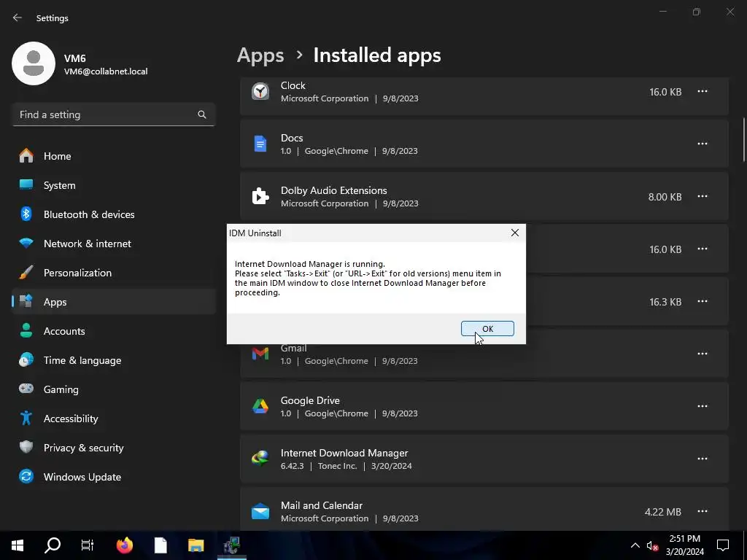Open Windows Update settings
Screen dimensions: 747x560
coord(113,477)
